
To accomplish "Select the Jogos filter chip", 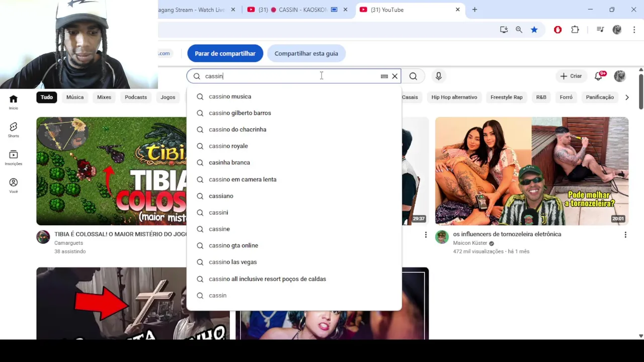I will tap(168, 97).
